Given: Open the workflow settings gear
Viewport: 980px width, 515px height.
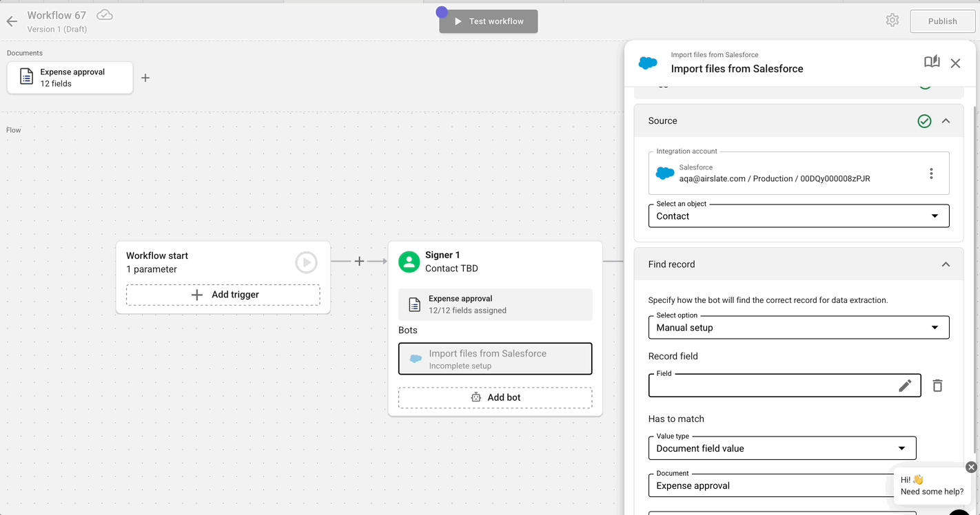Looking at the screenshot, I should click(892, 20).
